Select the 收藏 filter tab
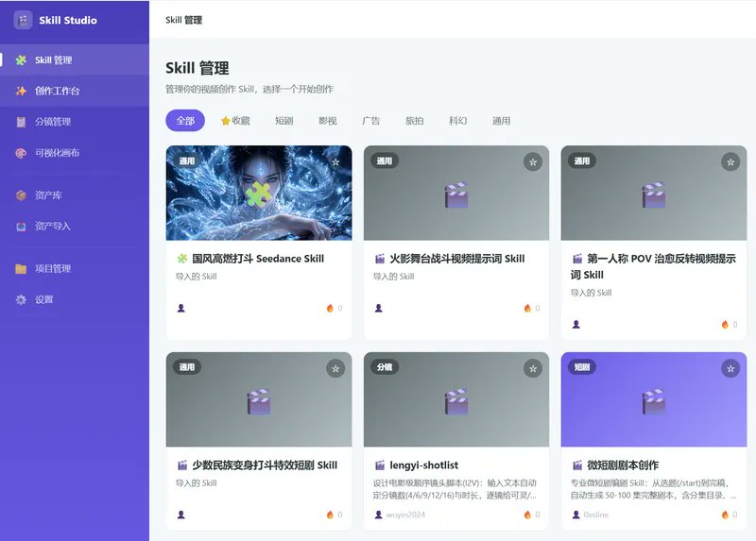 tap(235, 121)
